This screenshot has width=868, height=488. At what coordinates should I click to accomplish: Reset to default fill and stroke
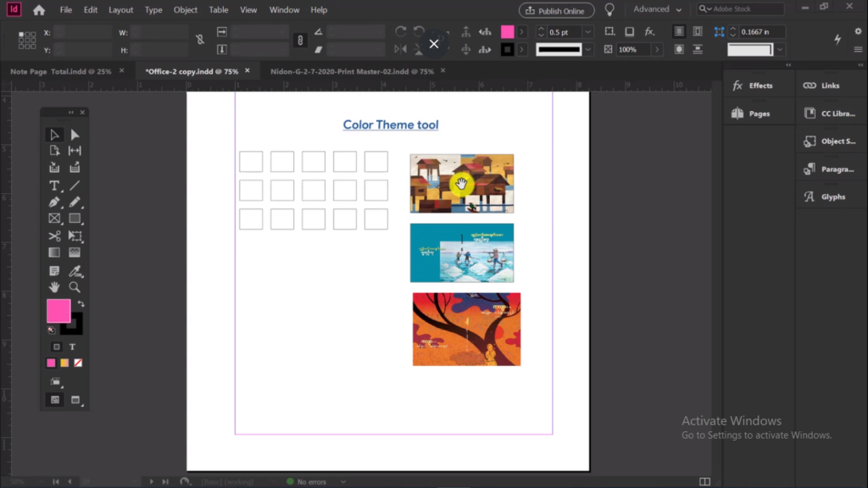[x=52, y=330]
